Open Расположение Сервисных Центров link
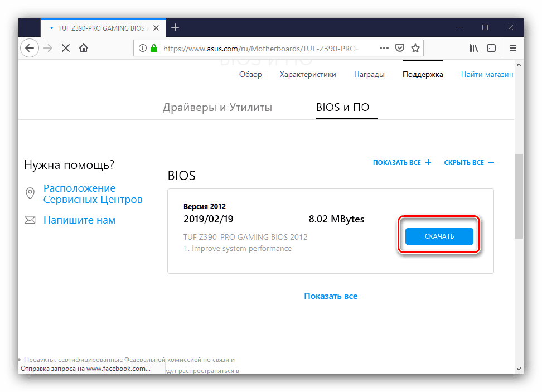Screen dimensions: 542x392 tap(93, 194)
